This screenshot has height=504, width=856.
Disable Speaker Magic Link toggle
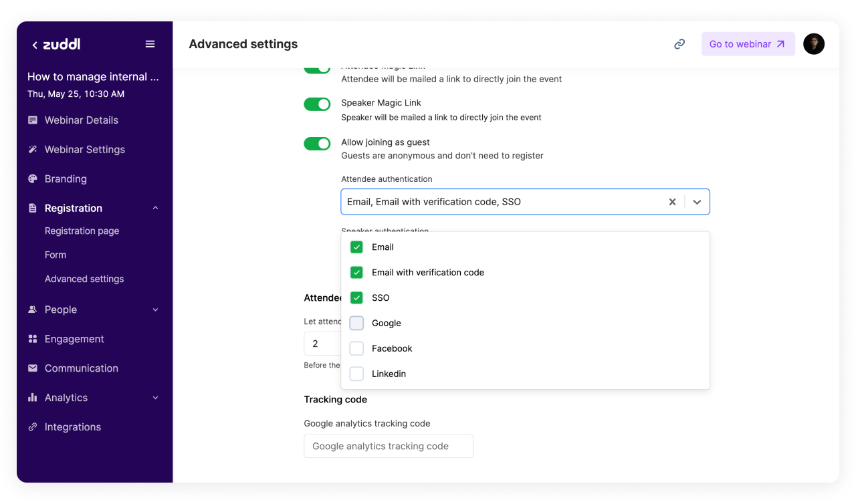point(317,104)
